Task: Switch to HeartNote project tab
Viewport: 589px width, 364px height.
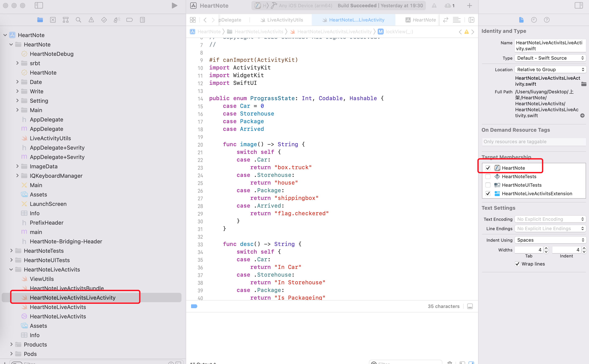Action: pyautogui.click(x=421, y=20)
